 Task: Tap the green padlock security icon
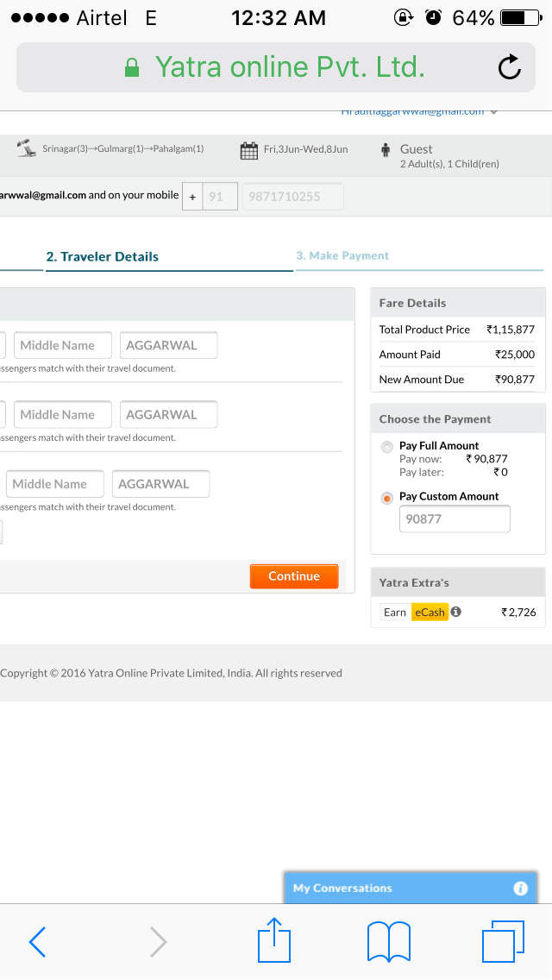click(x=132, y=67)
